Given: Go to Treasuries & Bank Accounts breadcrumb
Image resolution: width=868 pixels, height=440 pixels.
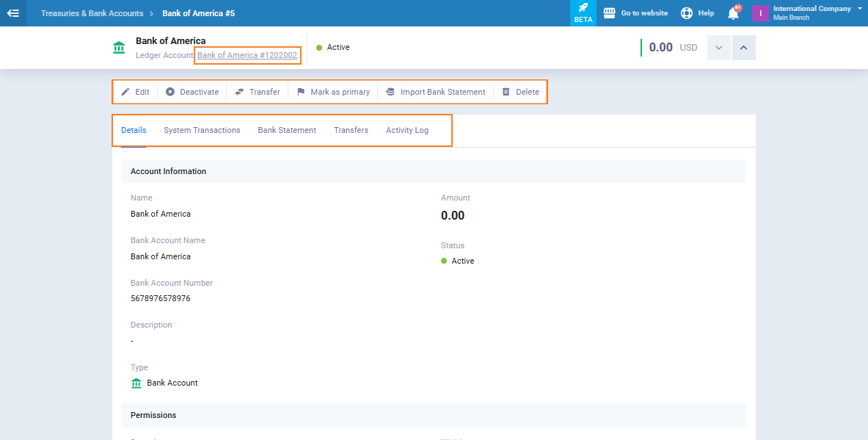Looking at the screenshot, I should point(92,12).
